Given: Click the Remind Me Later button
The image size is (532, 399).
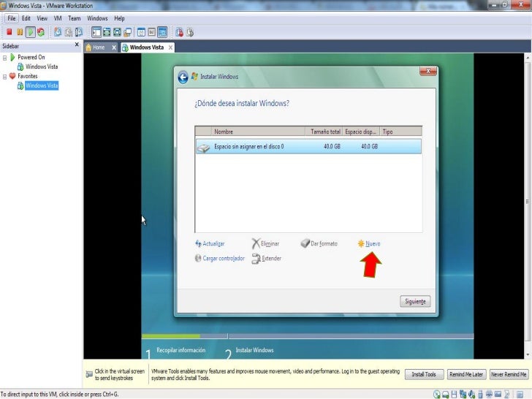Looking at the screenshot, I should [x=466, y=374].
